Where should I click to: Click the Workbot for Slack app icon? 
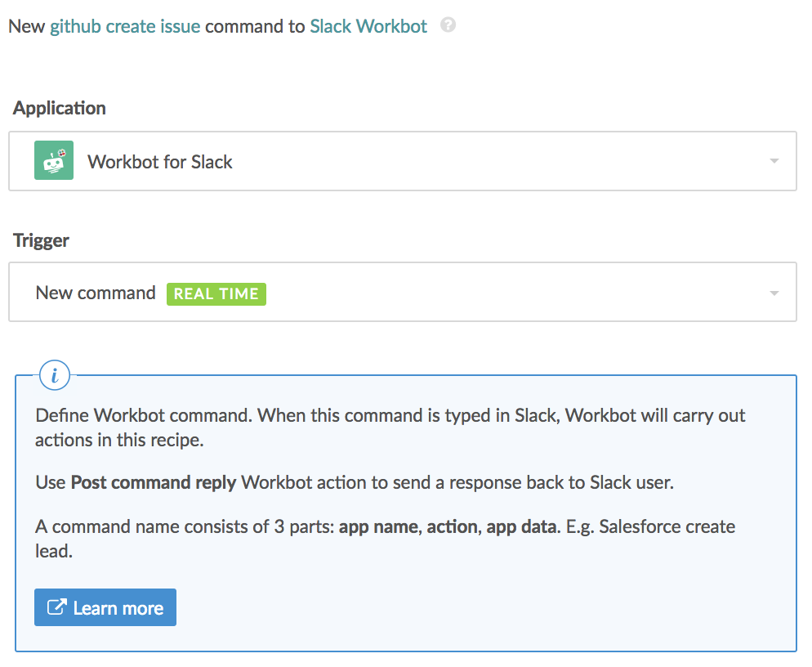pos(54,160)
